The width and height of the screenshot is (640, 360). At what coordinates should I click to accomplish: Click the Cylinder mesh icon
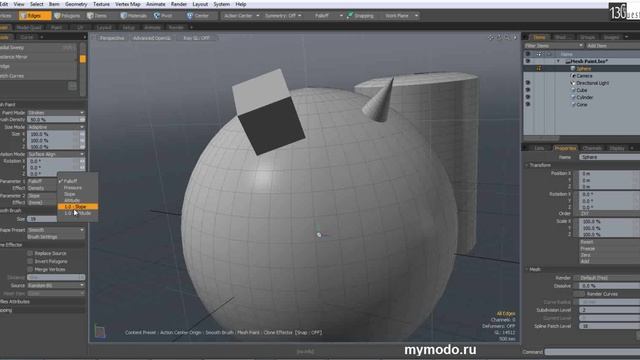[x=573, y=97]
